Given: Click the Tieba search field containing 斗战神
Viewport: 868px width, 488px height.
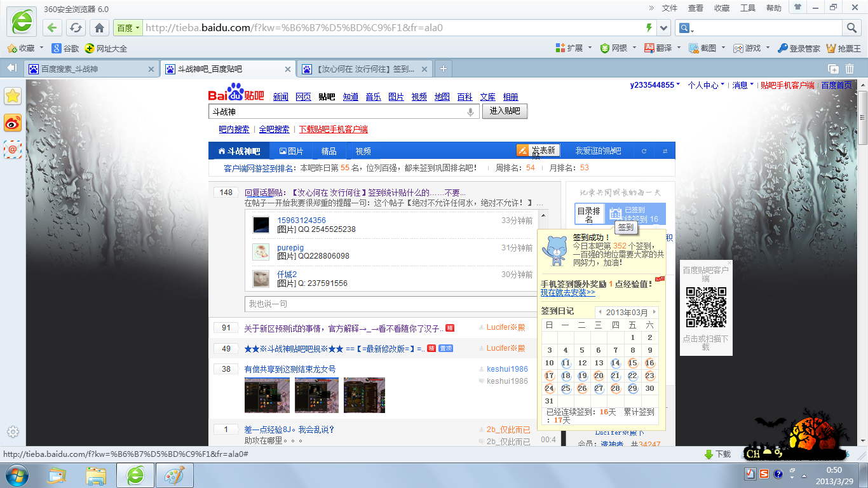Looking at the screenshot, I should click(x=343, y=112).
